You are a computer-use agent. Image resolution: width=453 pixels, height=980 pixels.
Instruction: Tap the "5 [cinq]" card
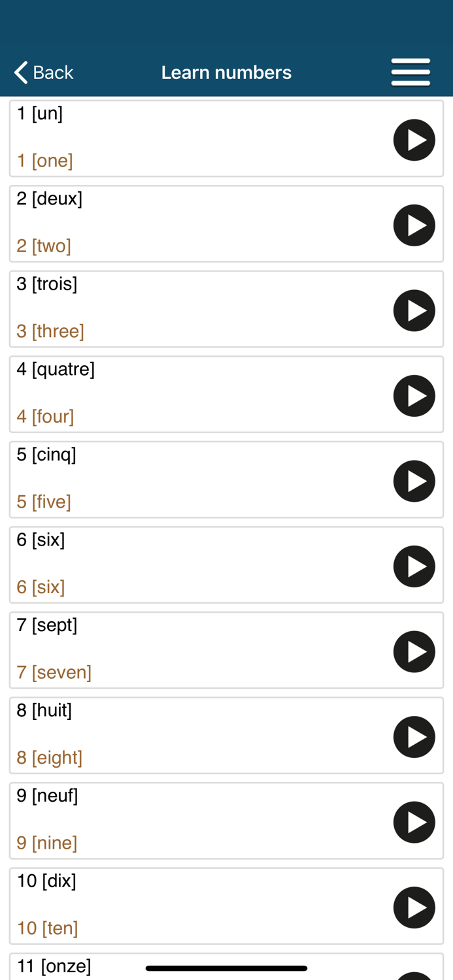196,480
